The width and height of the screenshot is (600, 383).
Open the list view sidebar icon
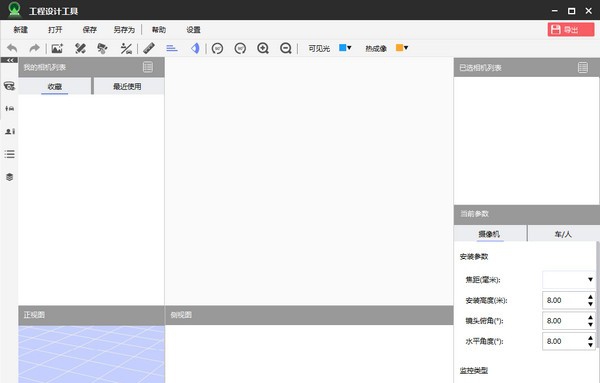10,154
